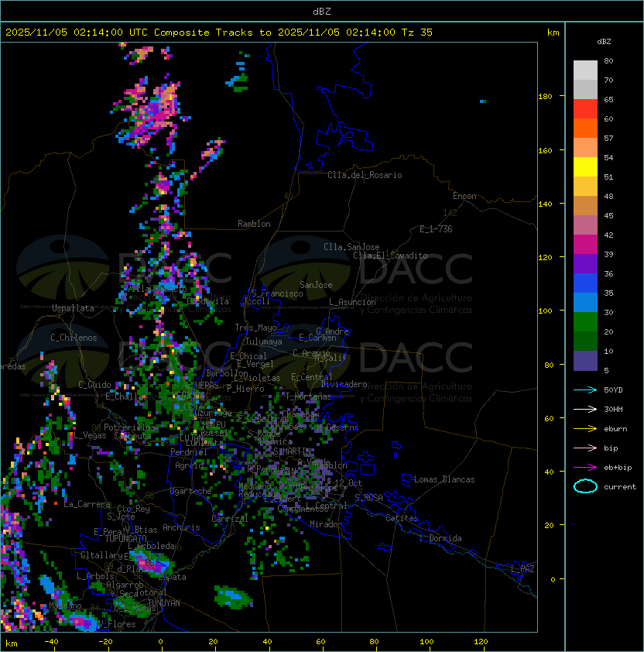Click the UTC Composite Tracks timestamp header
The width and height of the screenshot is (644, 652).
click(x=219, y=33)
